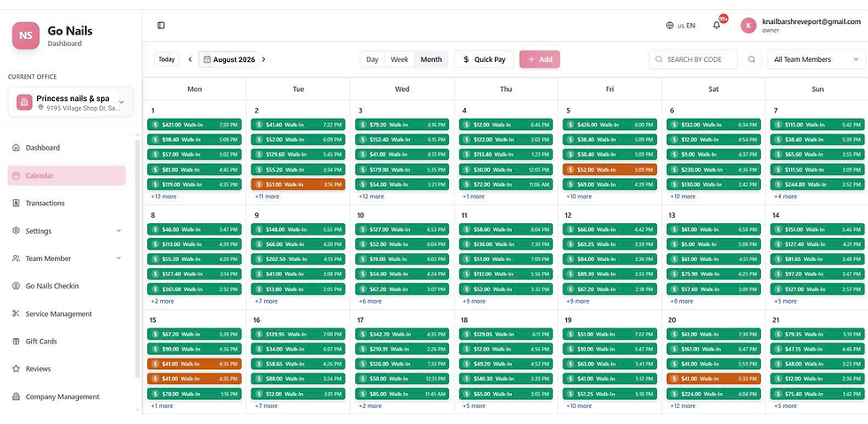This screenshot has height=424, width=868.
Task: Open Reviews in the sidebar
Action: click(66, 368)
